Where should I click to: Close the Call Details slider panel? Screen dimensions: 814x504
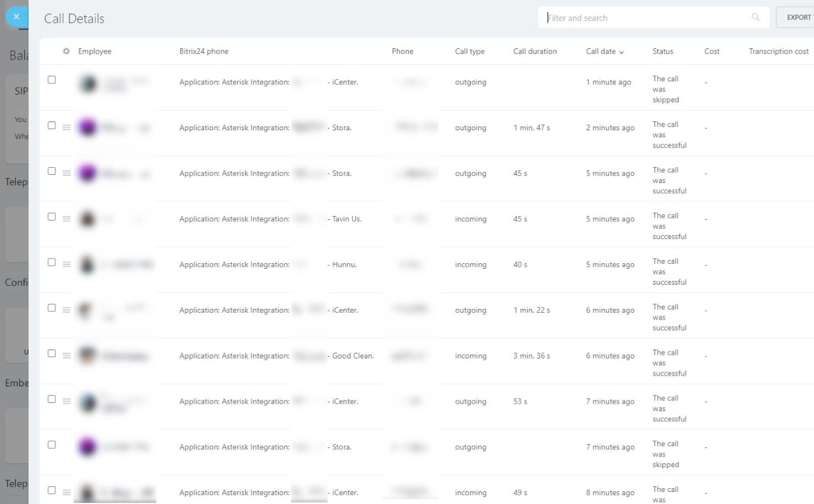pyautogui.click(x=17, y=17)
